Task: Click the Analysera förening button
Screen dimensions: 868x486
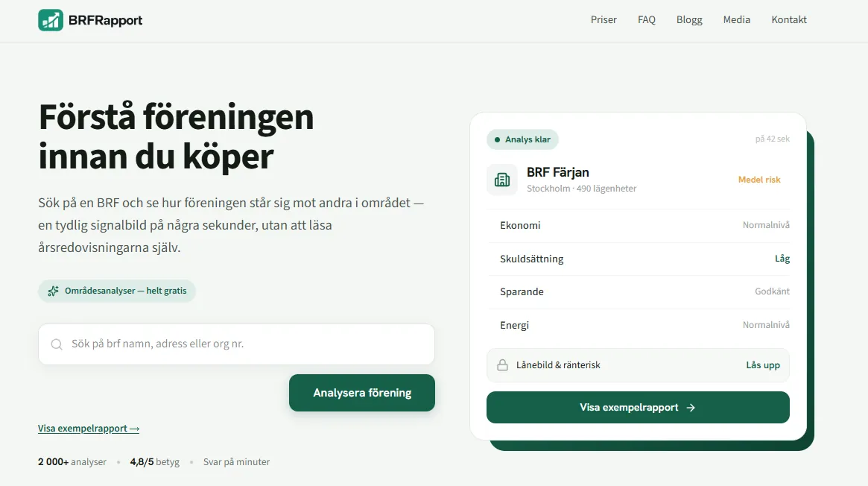Action: (362, 393)
